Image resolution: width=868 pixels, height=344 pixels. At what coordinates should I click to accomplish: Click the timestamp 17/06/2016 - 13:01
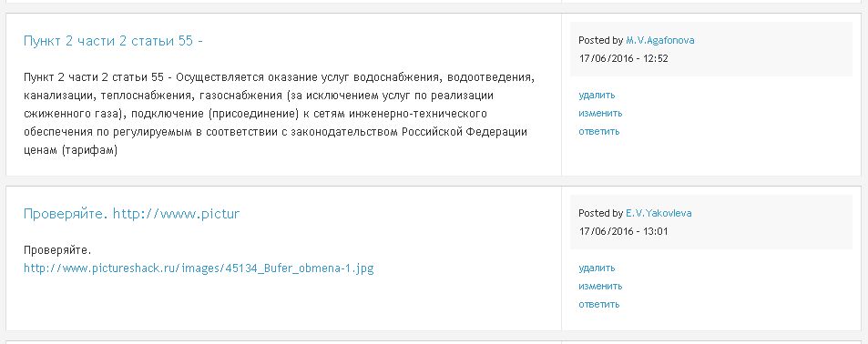click(x=624, y=231)
